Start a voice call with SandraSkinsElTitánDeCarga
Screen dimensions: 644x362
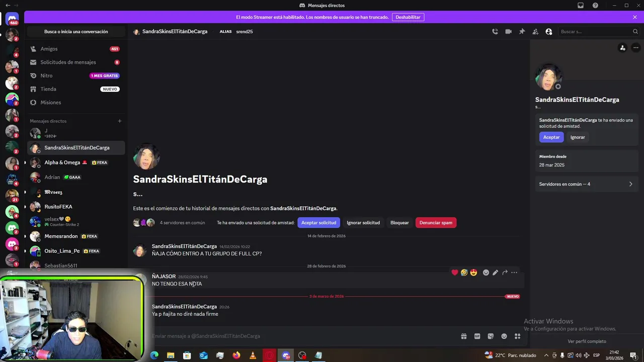click(x=495, y=31)
